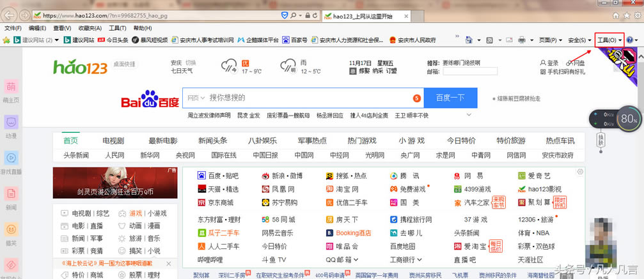Close the 海上牧云记 notification banner
The width and height of the screenshot is (644, 279).
click(169, 263)
